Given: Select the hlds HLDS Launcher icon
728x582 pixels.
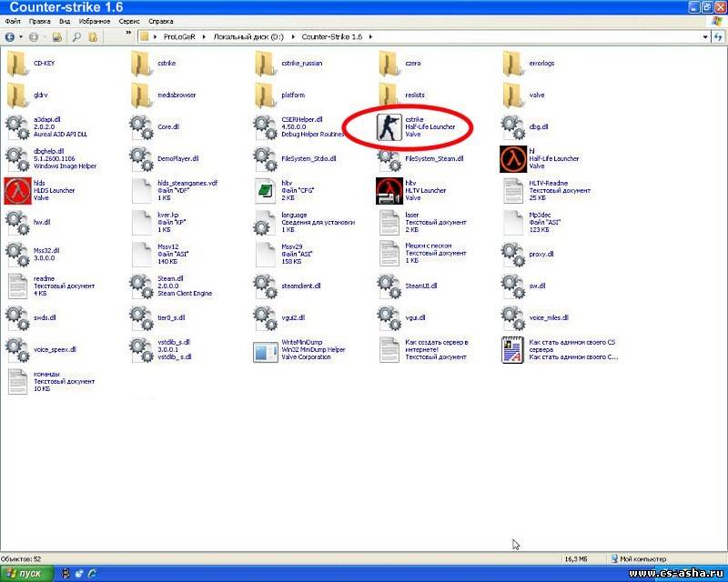Looking at the screenshot, I should [x=18, y=190].
